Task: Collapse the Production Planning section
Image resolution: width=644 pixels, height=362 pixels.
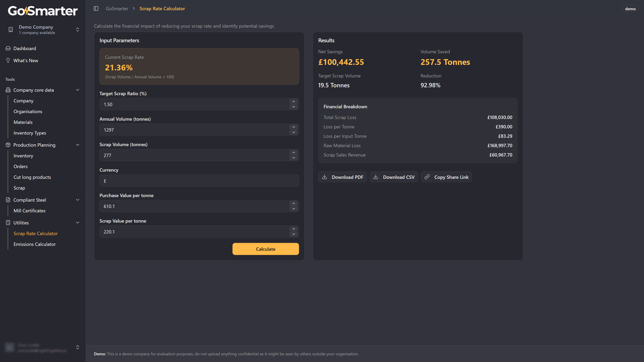Action: click(77, 145)
